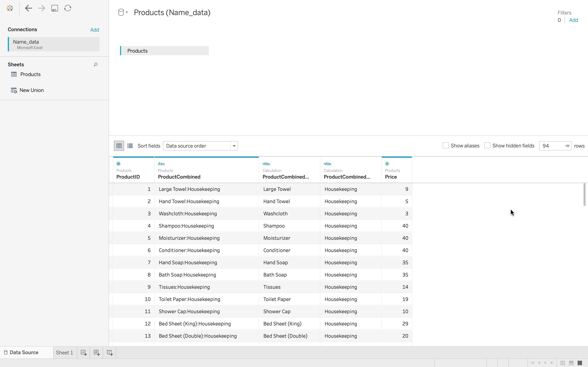Click the refresh data source icon
The height and width of the screenshot is (367, 588).
click(68, 8)
